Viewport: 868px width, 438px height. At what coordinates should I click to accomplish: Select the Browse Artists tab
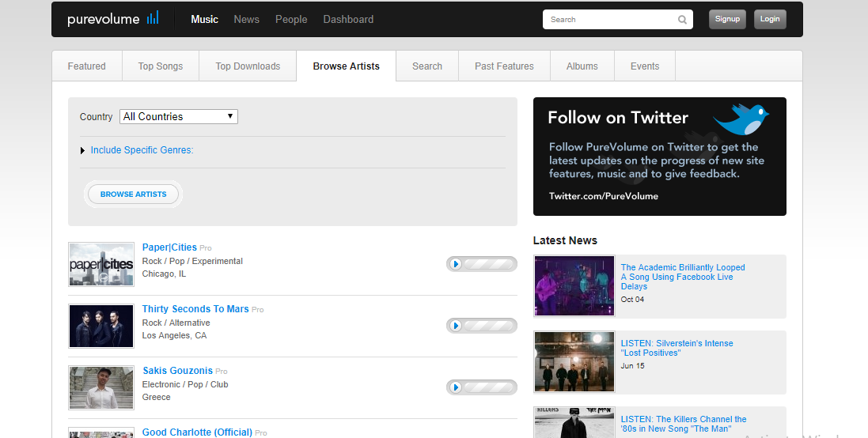347,66
